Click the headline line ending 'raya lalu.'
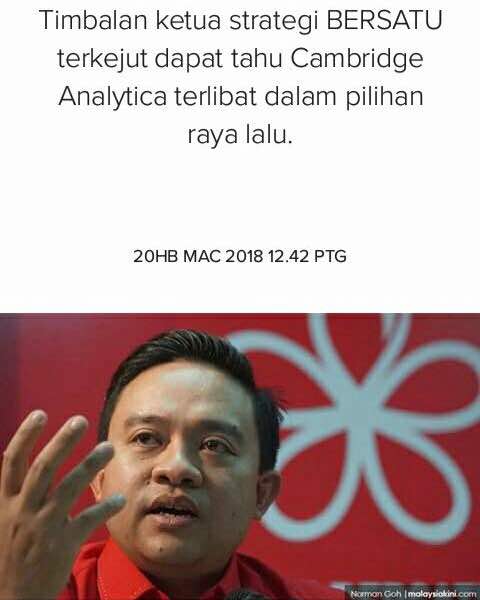This screenshot has height=600, width=480. (x=240, y=135)
